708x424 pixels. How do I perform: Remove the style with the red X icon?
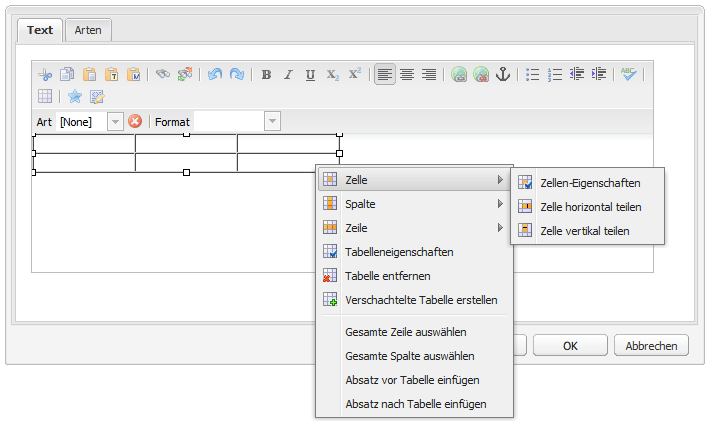[x=135, y=121]
